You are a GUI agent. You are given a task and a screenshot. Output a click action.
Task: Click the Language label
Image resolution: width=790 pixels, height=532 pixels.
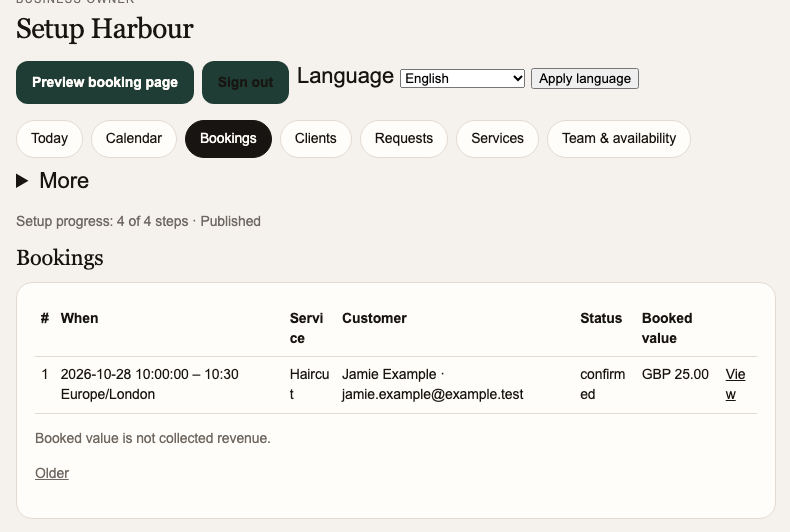click(345, 76)
